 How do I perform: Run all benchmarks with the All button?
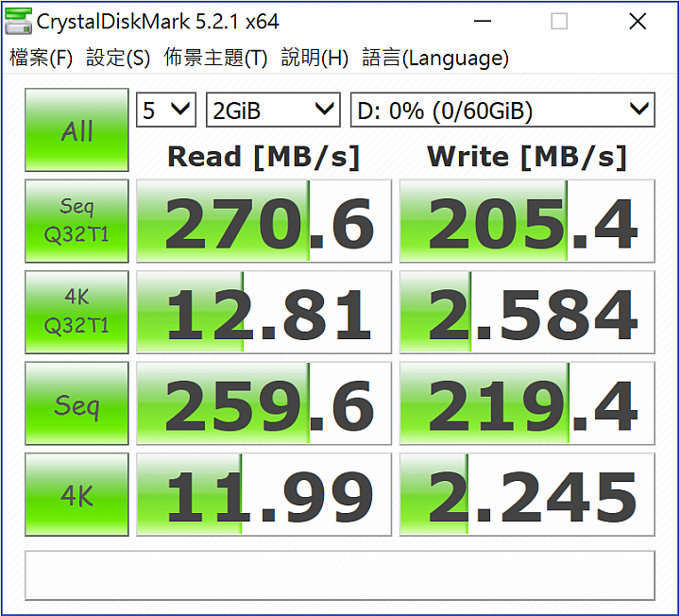point(76,130)
